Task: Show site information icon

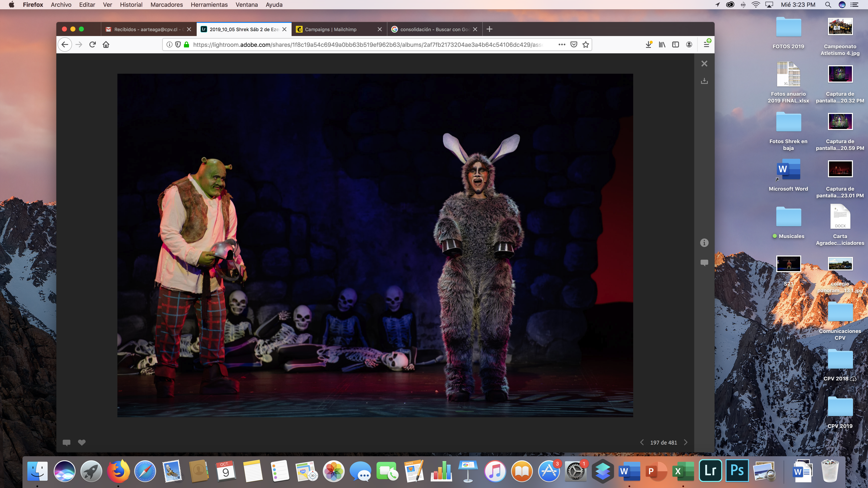Action: pos(170,44)
